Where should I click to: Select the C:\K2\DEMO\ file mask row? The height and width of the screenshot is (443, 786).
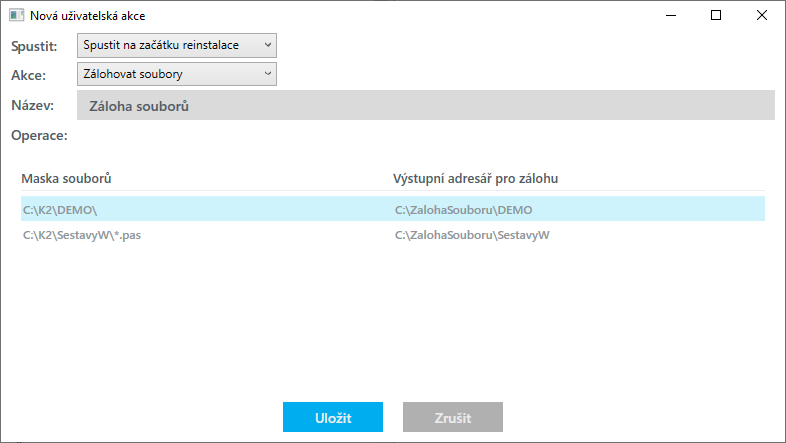tap(62, 210)
